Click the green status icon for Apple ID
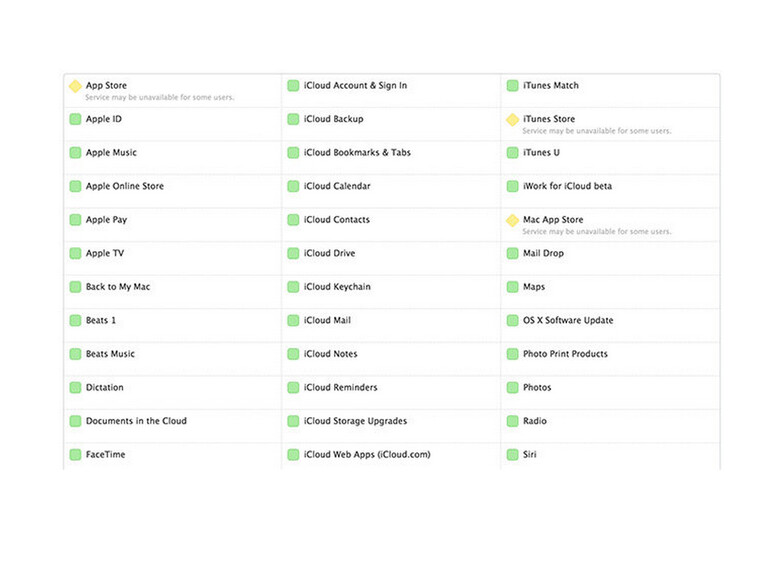 pos(75,119)
